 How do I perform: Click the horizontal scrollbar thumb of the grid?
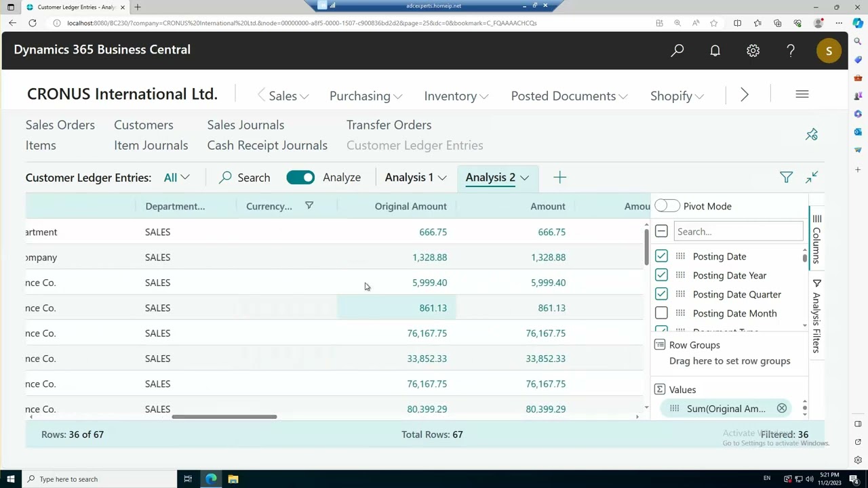click(224, 417)
